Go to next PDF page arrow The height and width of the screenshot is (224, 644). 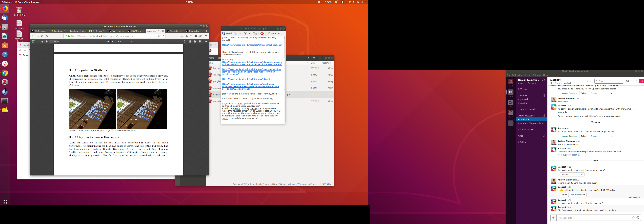[x=46, y=41]
